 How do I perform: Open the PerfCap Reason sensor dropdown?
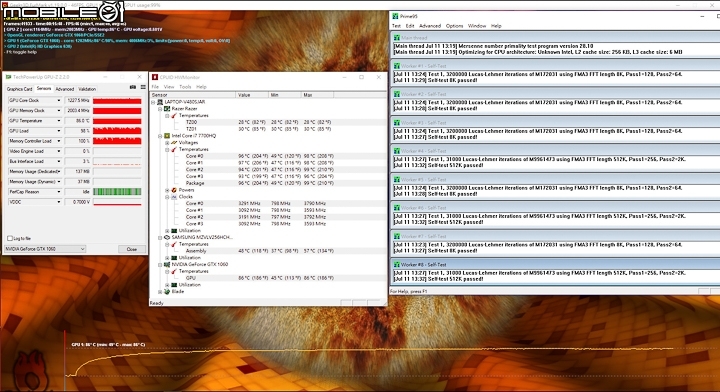(x=58, y=192)
